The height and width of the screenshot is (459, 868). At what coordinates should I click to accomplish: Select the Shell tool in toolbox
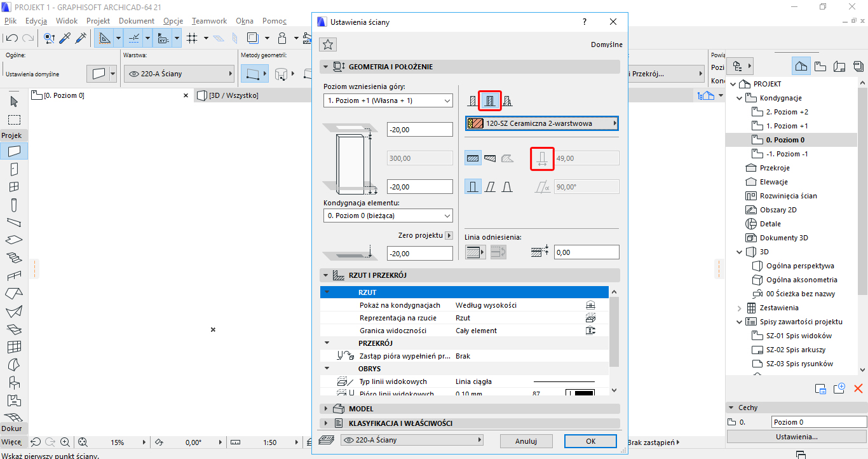[14, 312]
